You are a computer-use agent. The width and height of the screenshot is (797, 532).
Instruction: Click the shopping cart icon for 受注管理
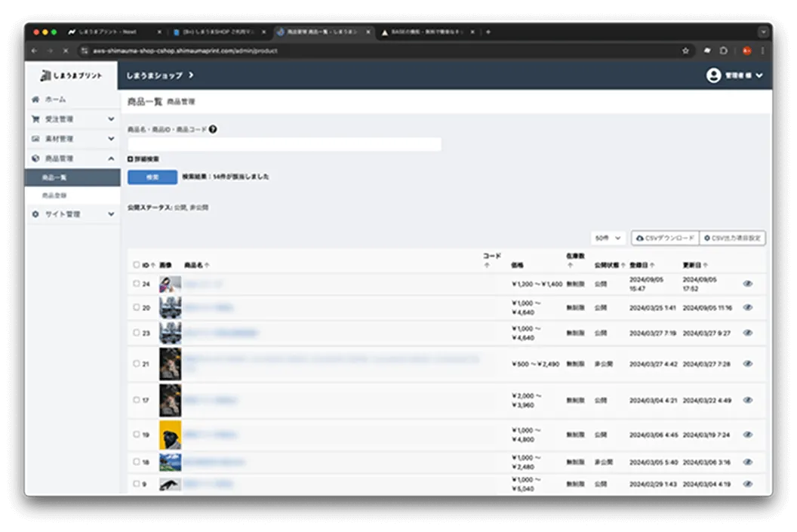[x=35, y=119]
